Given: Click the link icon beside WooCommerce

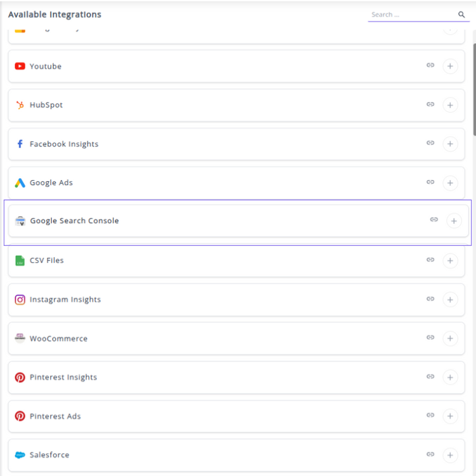Looking at the screenshot, I should 430,338.
